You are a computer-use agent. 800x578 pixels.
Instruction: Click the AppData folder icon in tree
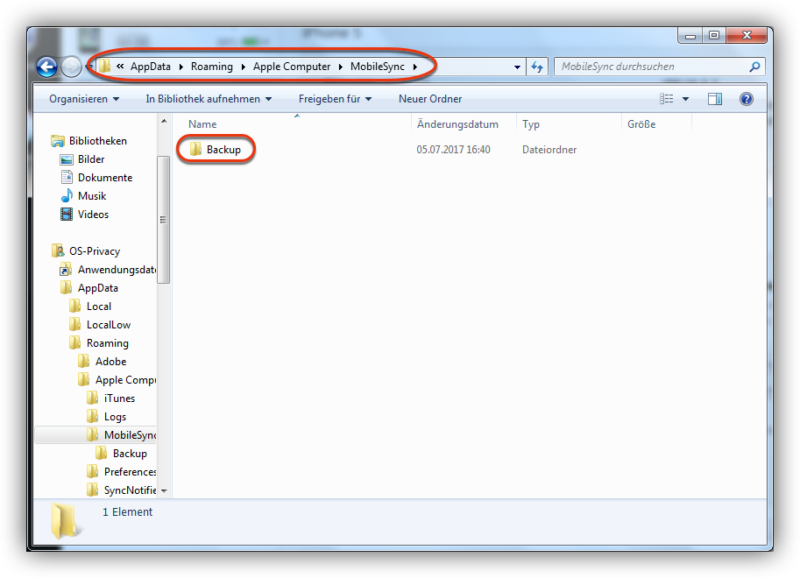tap(66, 288)
